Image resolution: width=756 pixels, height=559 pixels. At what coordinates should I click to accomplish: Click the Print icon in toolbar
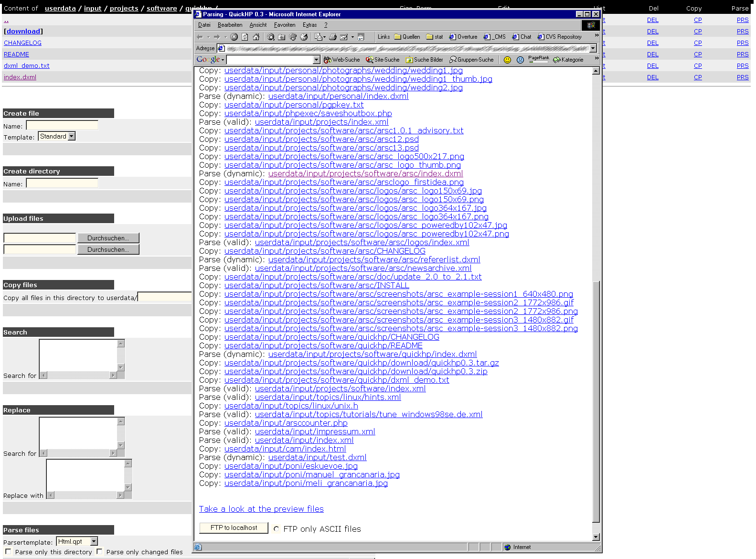tap(333, 37)
